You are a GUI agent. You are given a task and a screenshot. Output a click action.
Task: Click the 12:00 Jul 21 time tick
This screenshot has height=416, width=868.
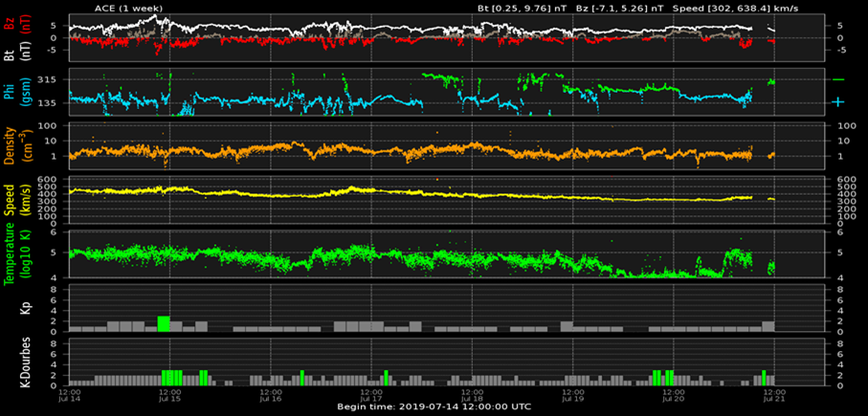click(x=774, y=394)
